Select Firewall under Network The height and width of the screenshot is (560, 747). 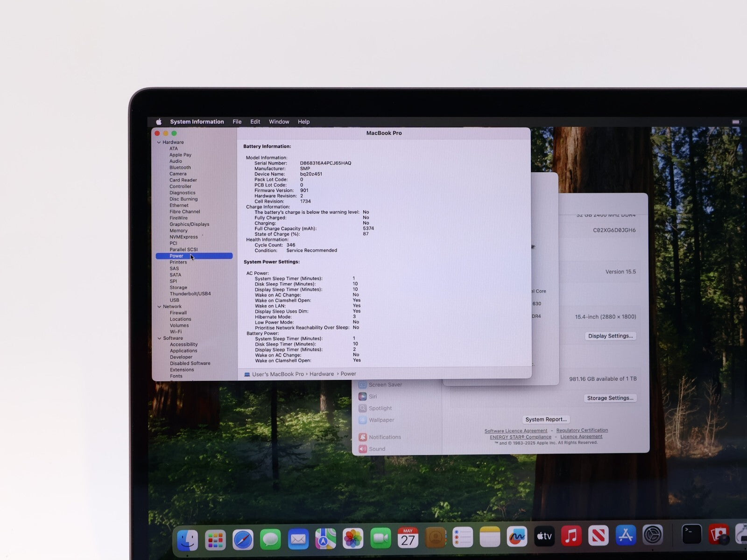point(178,313)
